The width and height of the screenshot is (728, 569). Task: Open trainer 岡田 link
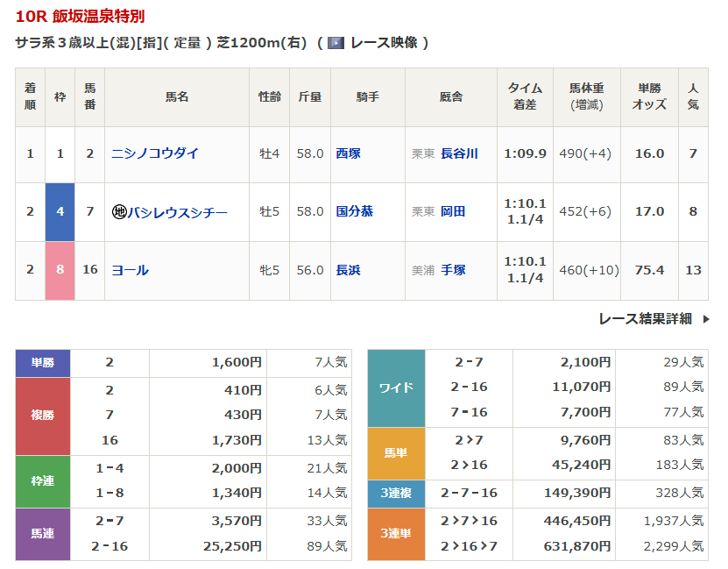point(453,212)
